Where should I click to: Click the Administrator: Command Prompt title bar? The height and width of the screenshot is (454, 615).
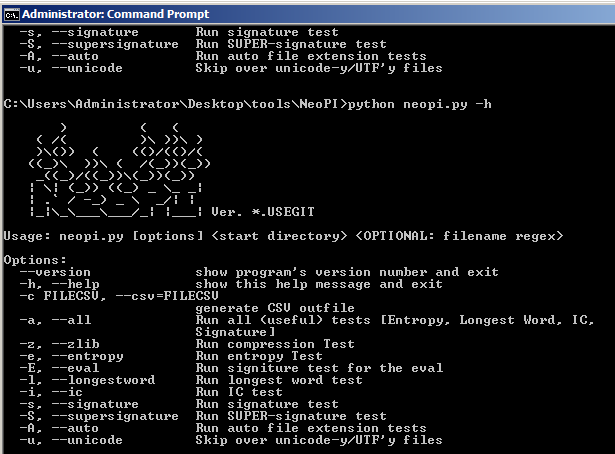click(x=308, y=15)
